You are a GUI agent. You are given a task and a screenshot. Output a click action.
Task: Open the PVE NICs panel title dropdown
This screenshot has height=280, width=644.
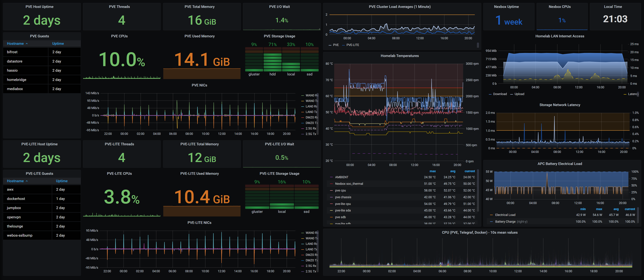click(199, 85)
